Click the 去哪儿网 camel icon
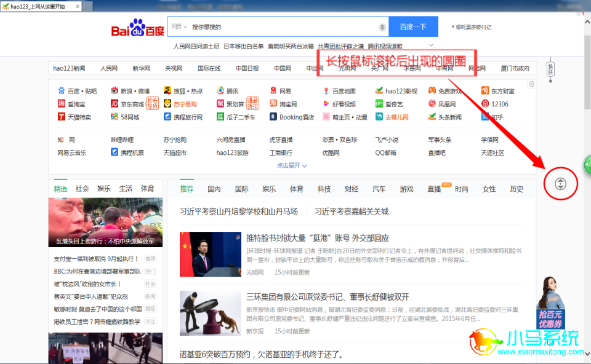 379,117
